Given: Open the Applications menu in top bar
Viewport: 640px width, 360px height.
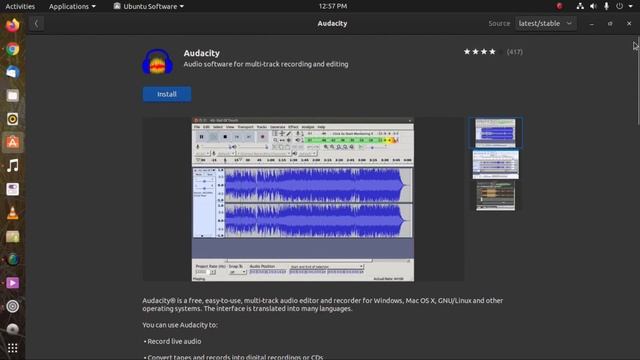Looking at the screenshot, I should pyautogui.click(x=72, y=6).
